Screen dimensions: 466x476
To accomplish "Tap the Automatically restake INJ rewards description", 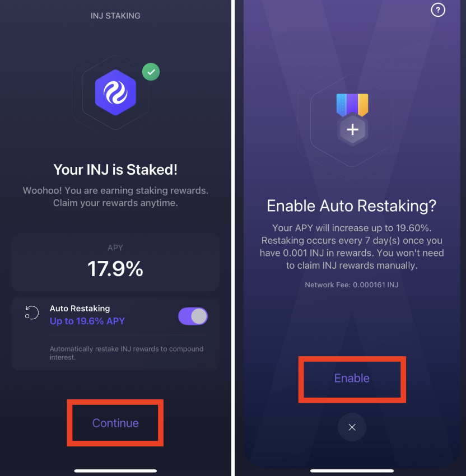I will click(x=127, y=353).
